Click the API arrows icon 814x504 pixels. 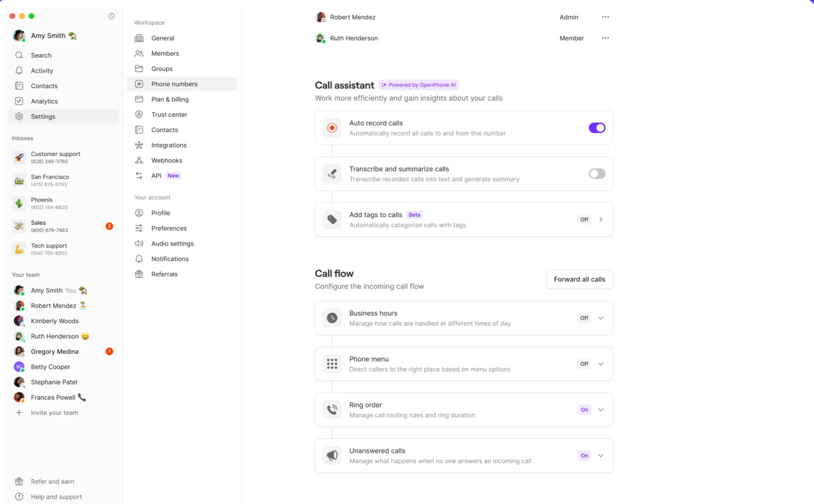tap(139, 176)
